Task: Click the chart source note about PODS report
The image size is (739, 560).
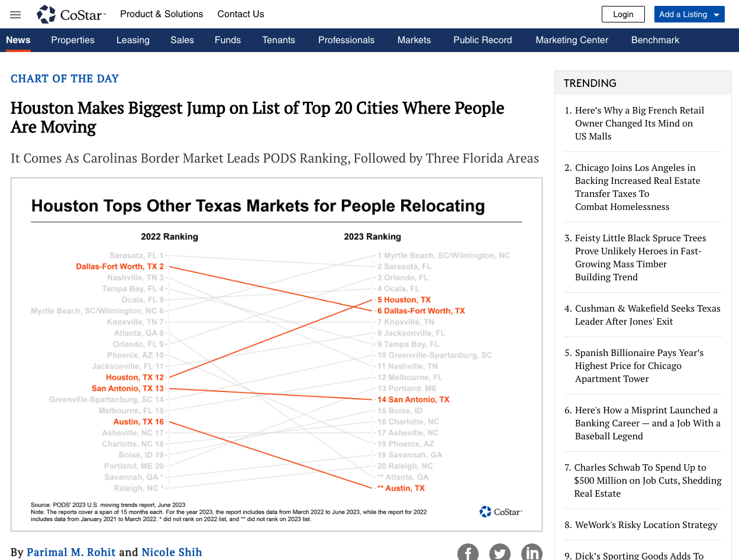Action: 228,512
